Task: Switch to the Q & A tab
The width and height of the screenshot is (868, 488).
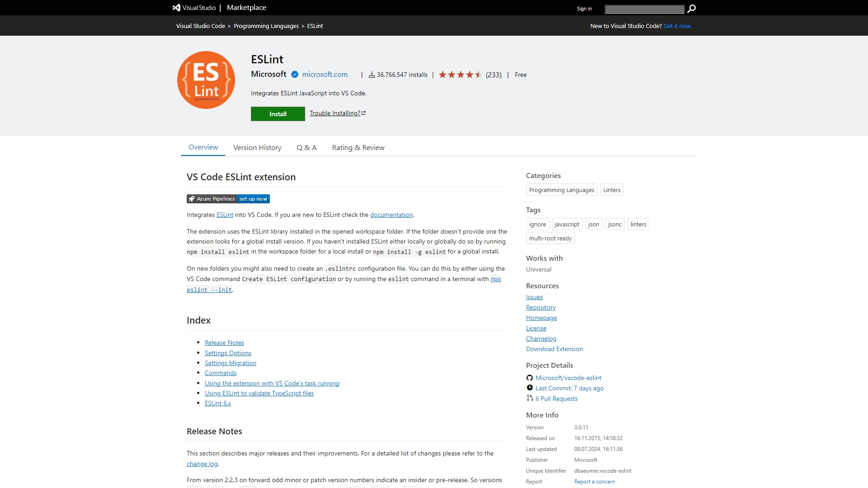Action: click(x=307, y=148)
